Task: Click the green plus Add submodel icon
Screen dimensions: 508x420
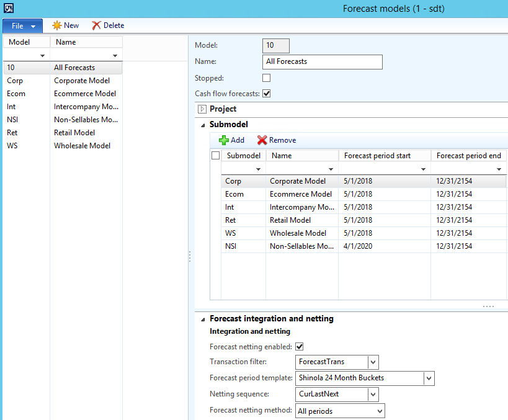Action: [x=224, y=140]
